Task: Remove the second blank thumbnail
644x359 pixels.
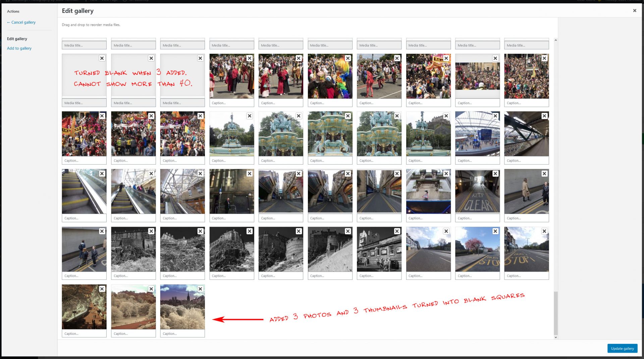Action: [151, 58]
